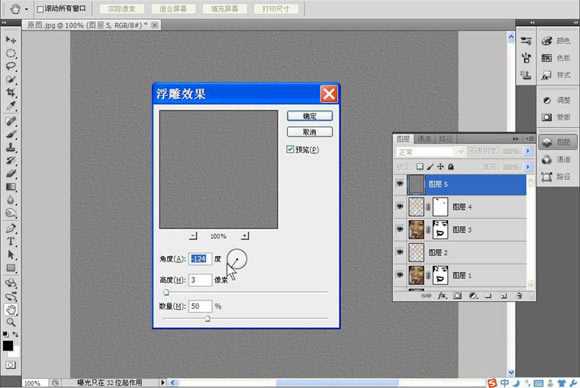Select the Blur tool
The width and height of the screenshot is (580, 388).
pyautogui.click(x=11, y=200)
